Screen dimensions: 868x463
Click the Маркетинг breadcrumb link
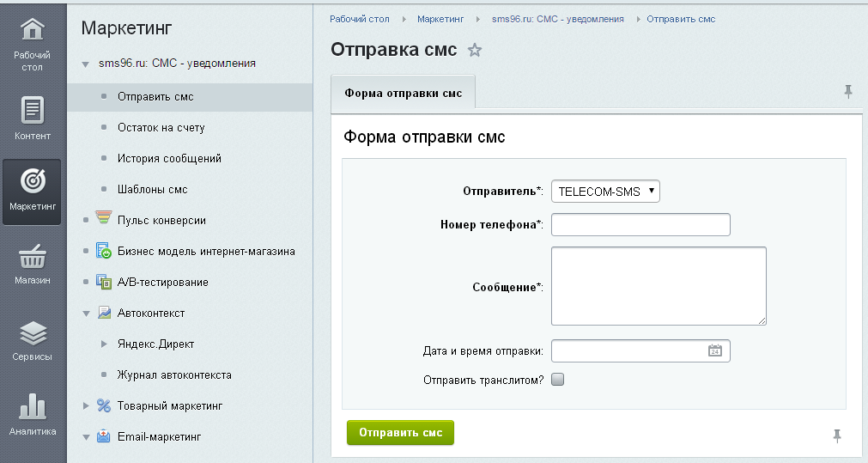point(443,19)
